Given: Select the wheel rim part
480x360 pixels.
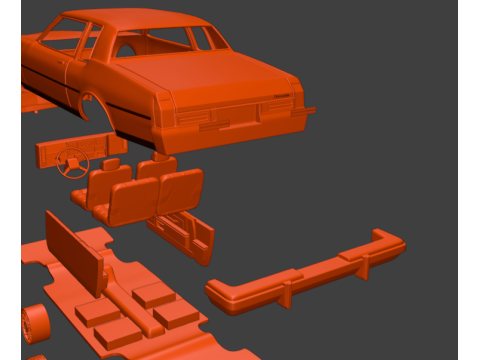Looking at the screenshot, I should tap(36, 324).
